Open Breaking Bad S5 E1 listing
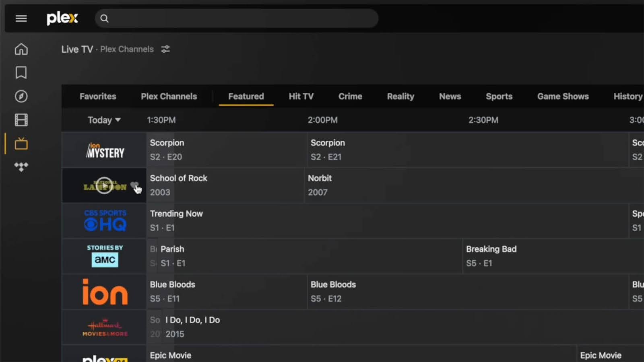The width and height of the screenshot is (644, 362). 553,256
